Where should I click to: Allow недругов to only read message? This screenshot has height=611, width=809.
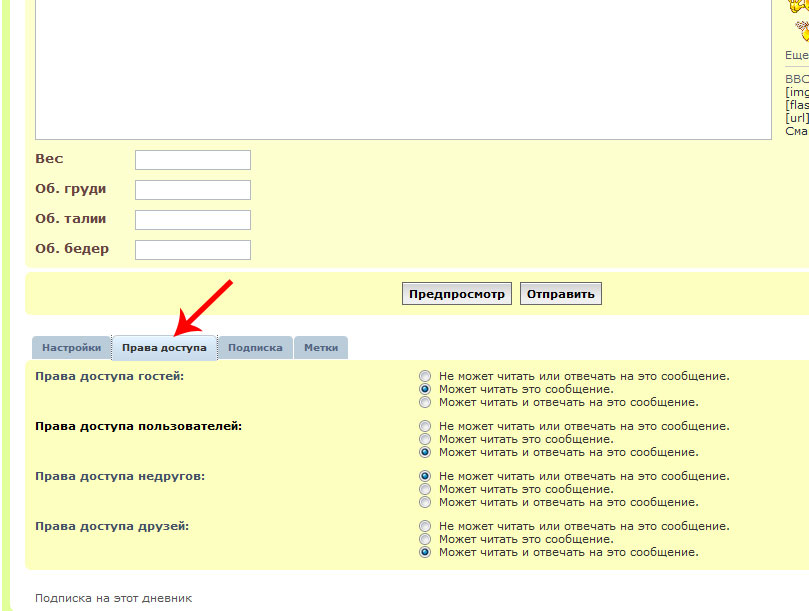pos(425,489)
